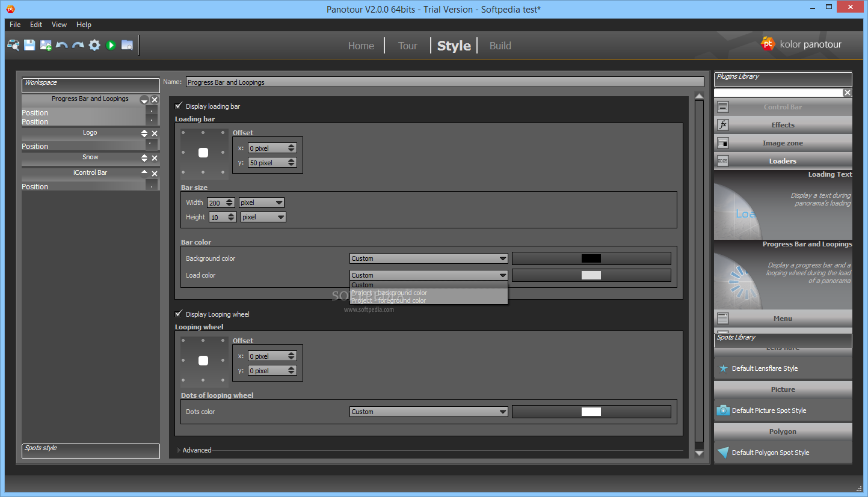Open the folder browse icon in toolbar
Viewport: 868px width, 497px height.
[x=127, y=45]
